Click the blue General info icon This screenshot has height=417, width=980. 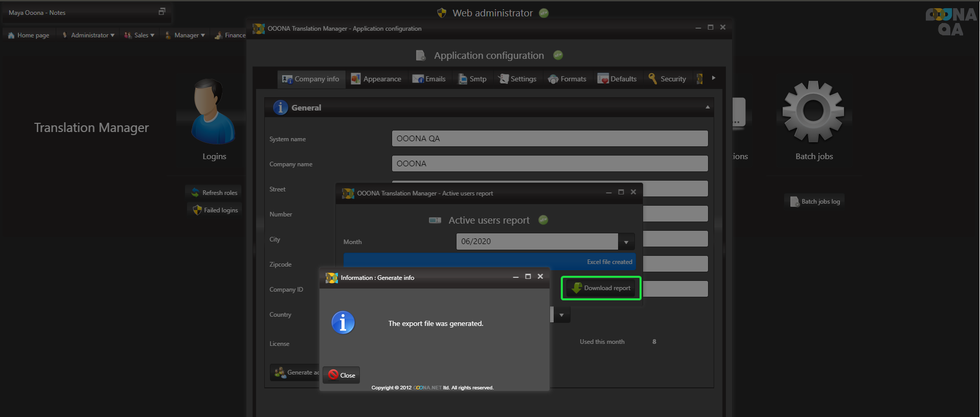pos(280,107)
